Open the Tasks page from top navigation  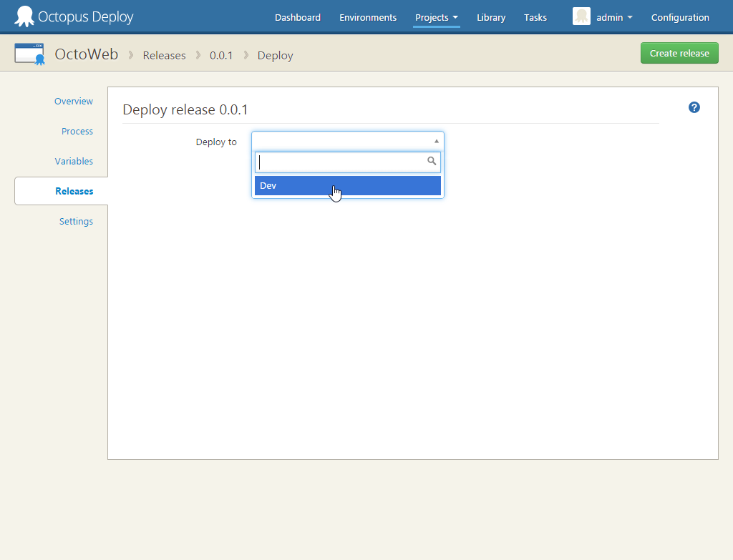[x=535, y=17]
